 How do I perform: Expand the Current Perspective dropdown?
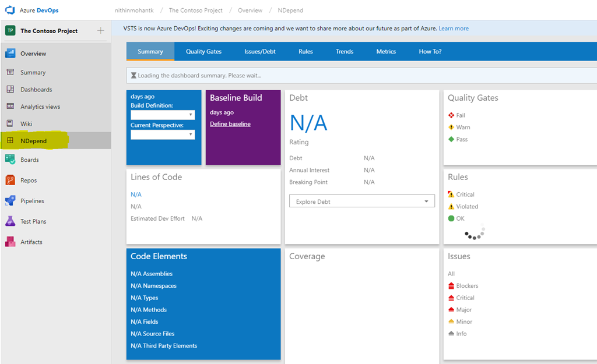(x=163, y=135)
